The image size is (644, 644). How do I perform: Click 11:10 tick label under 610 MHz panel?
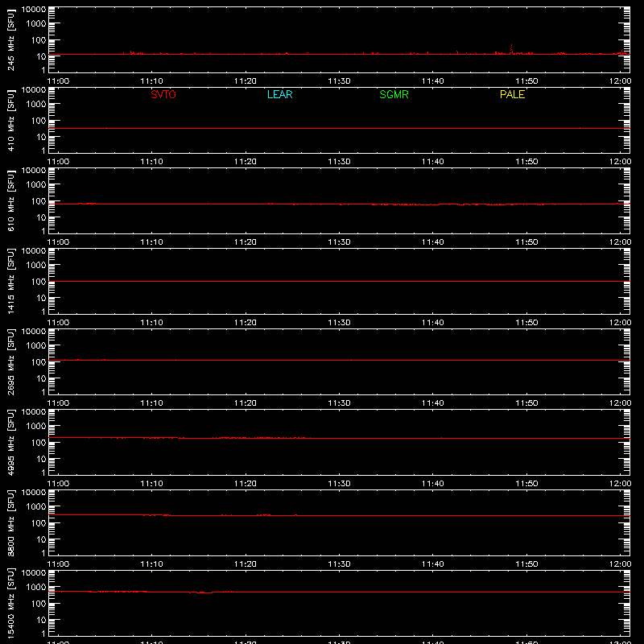tap(151, 242)
